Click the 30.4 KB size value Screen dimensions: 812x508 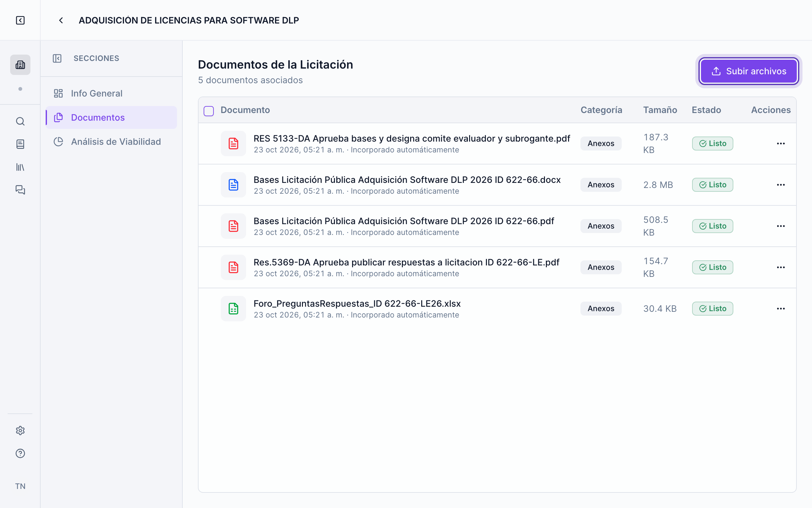pos(660,308)
